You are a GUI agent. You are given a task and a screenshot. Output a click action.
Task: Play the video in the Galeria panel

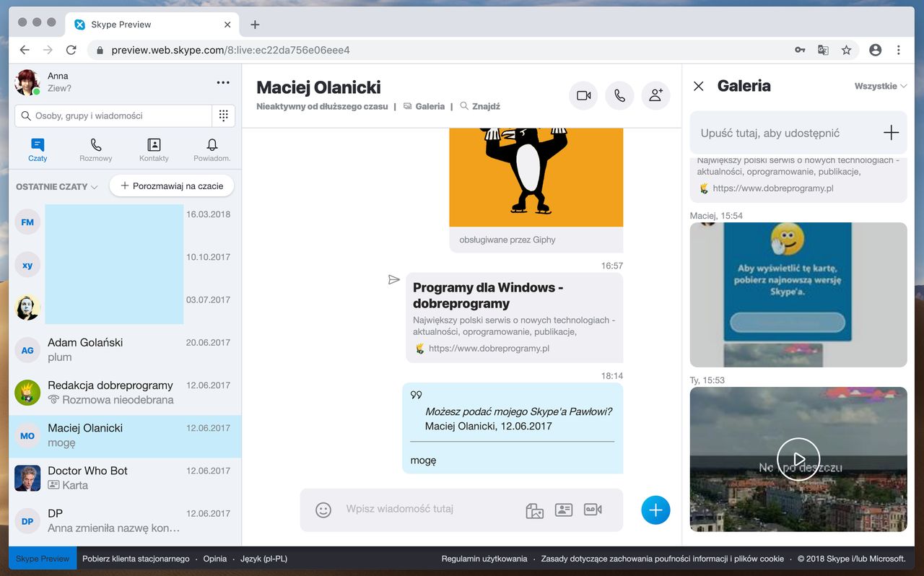click(798, 459)
